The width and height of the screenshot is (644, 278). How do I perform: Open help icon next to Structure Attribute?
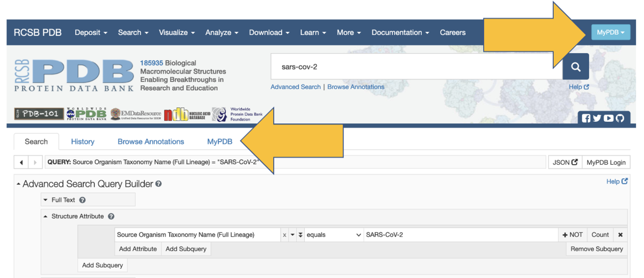coord(111,216)
